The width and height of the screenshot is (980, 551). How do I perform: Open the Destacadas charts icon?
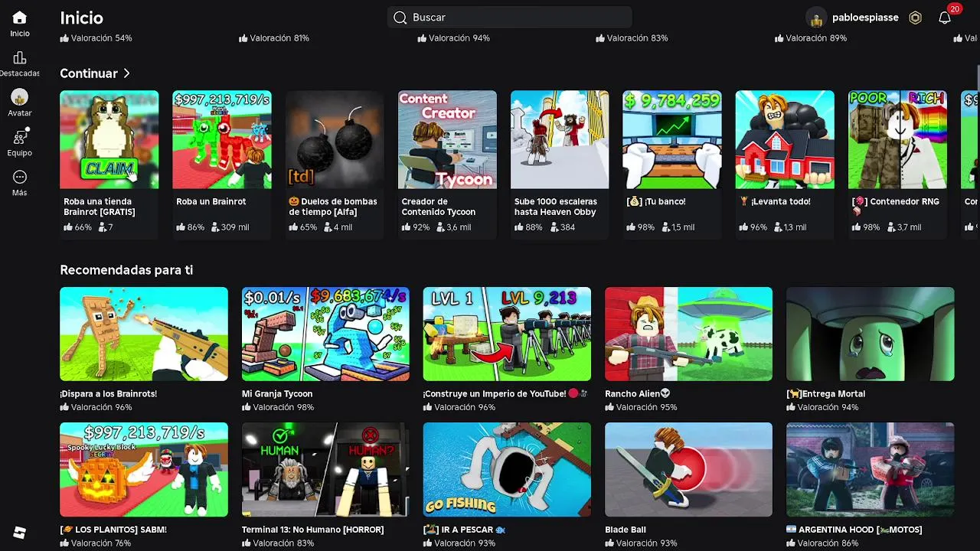click(x=20, y=57)
